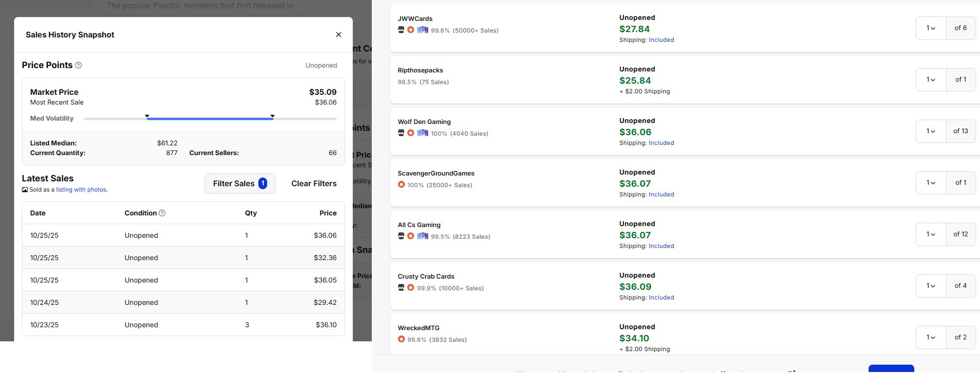Click WreckedMTG's orange star seller badge

point(401,339)
